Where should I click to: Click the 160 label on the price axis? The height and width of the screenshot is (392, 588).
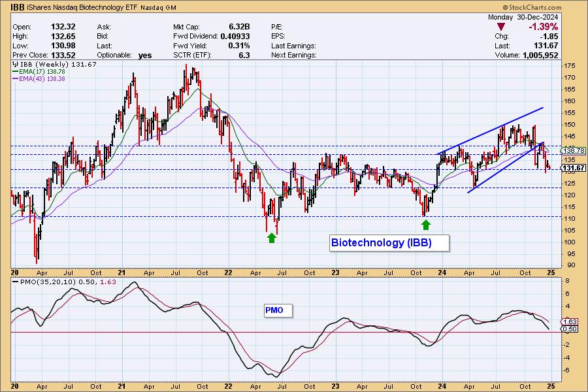tap(569, 101)
